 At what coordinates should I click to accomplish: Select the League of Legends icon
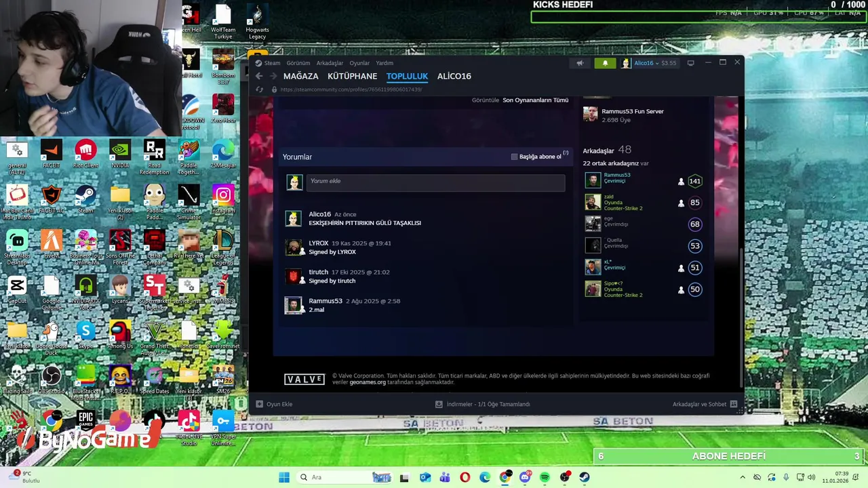click(x=223, y=247)
